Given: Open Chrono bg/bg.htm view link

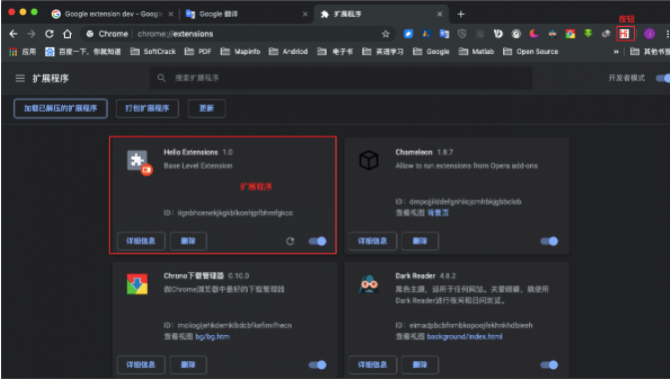Looking at the screenshot, I should coord(212,337).
